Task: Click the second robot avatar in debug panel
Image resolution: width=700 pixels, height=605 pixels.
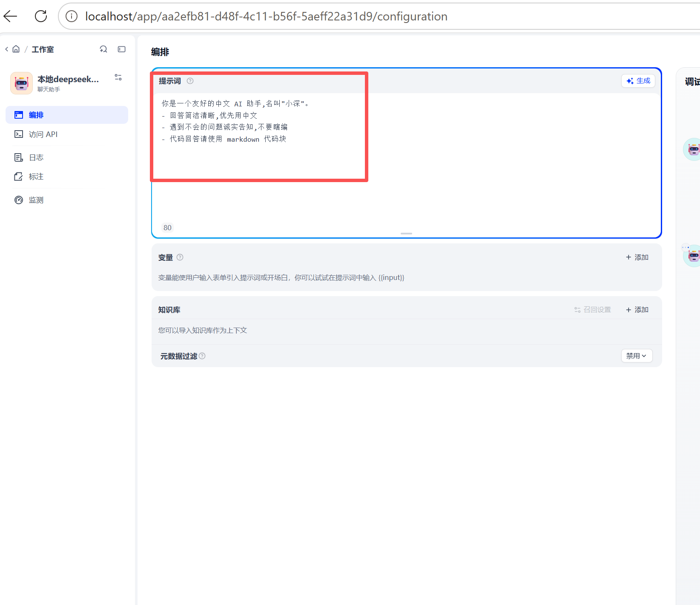Action: (693, 256)
